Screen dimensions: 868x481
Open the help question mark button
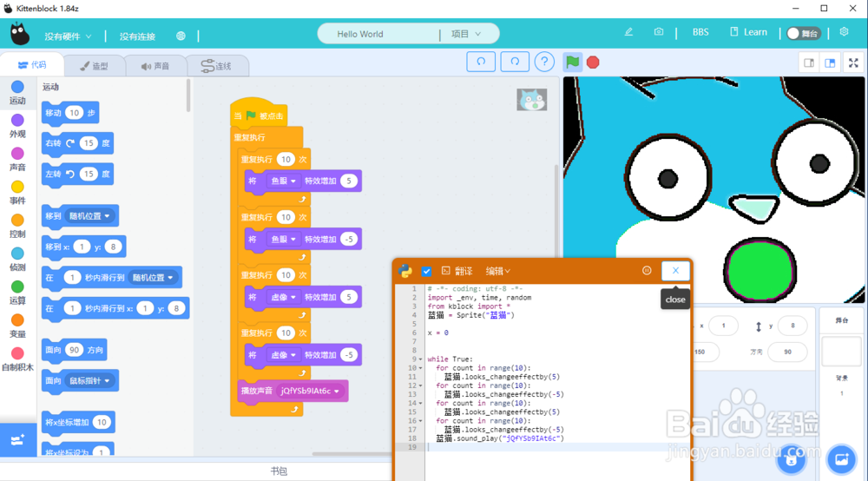[x=544, y=62]
